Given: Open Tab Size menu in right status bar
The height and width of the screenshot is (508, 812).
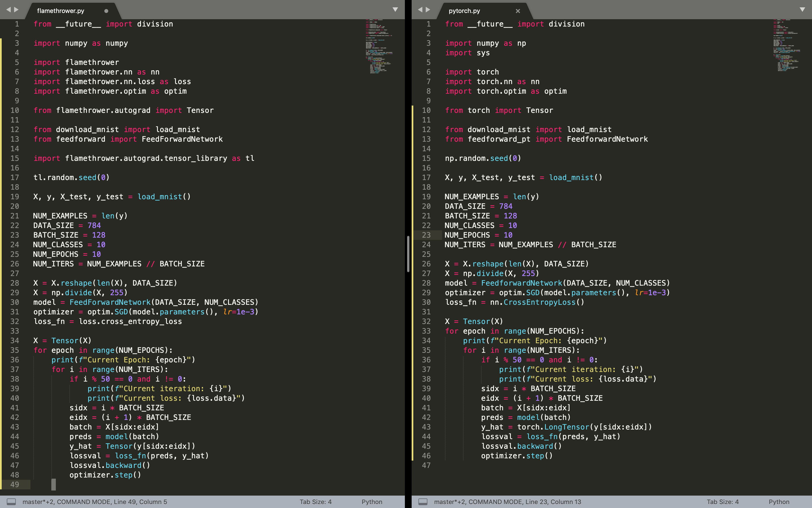Looking at the screenshot, I should pos(723,502).
